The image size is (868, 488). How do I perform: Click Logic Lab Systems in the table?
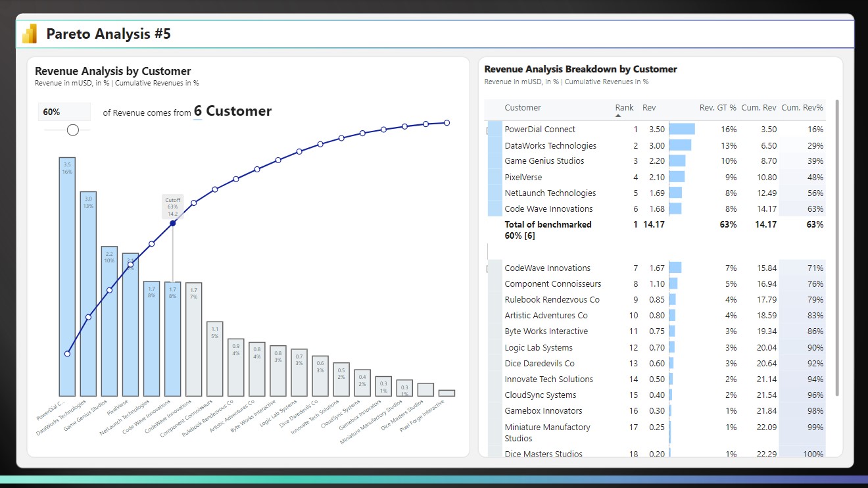(x=538, y=348)
